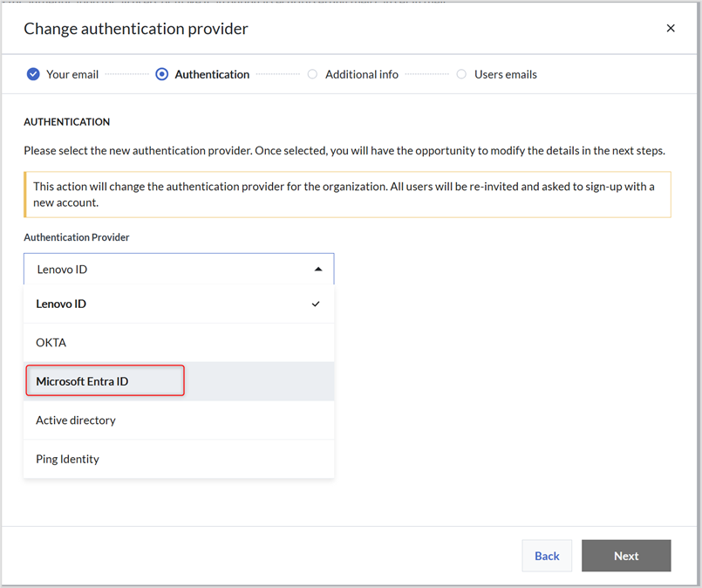Jump to the Additional info step label
702x588 pixels.
(362, 74)
